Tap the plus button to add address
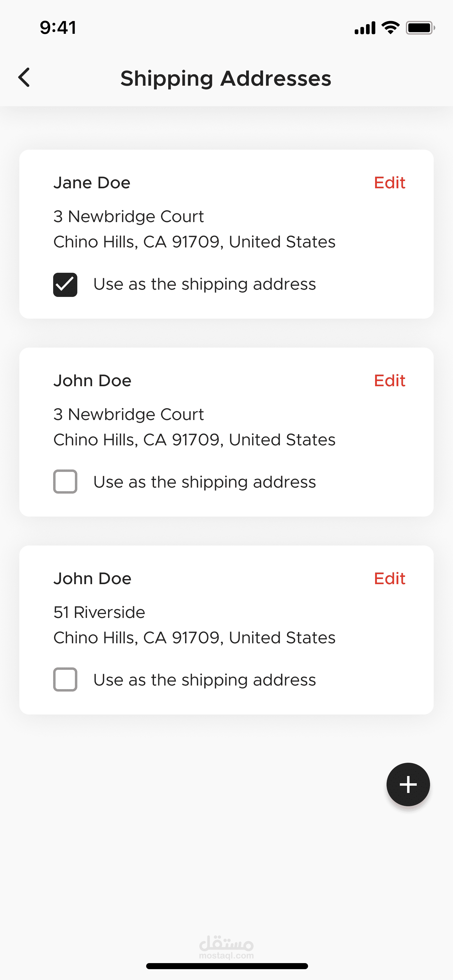The image size is (453, 980). [408, 784]
